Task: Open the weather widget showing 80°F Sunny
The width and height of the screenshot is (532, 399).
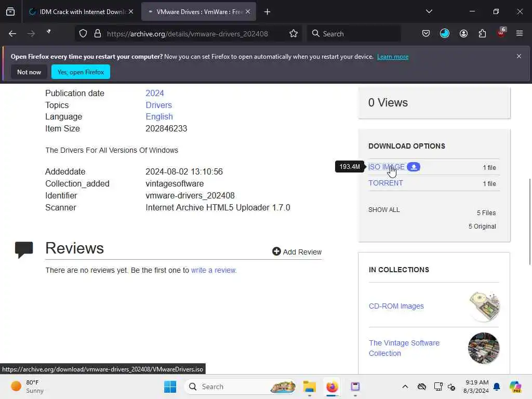Action: pos(27,387)
